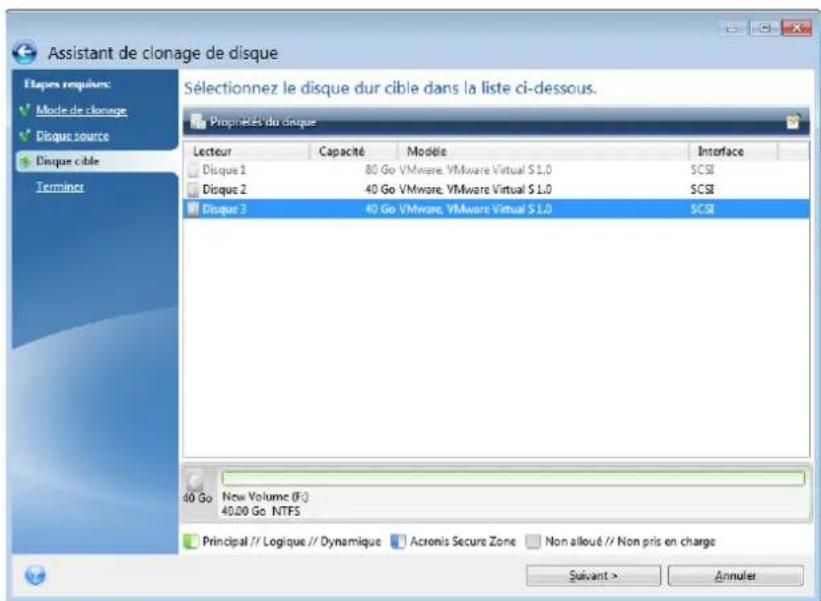Go to the Disque source step
Viewport: 821px width, 601px height.
click(72, 136)
